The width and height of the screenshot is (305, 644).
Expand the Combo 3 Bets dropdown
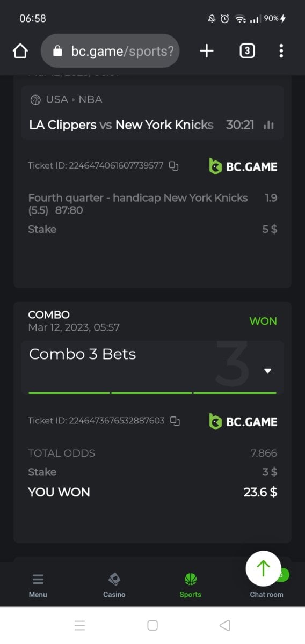click(268, 371)
